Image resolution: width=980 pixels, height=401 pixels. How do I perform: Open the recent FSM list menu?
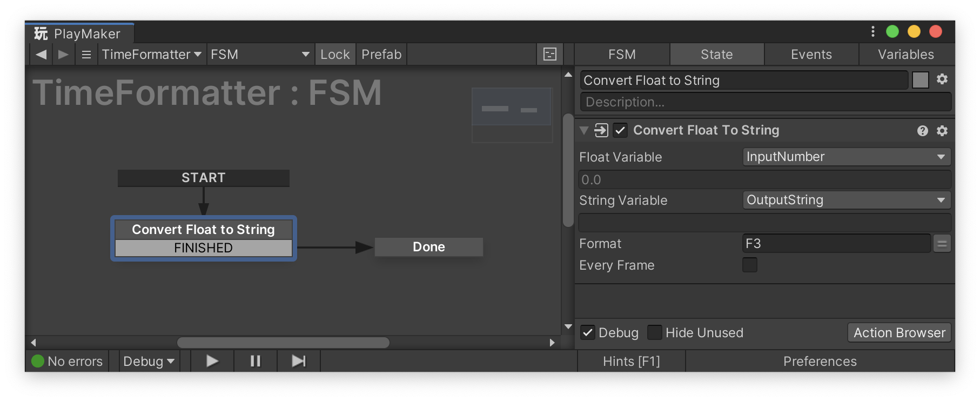point(86,54)
